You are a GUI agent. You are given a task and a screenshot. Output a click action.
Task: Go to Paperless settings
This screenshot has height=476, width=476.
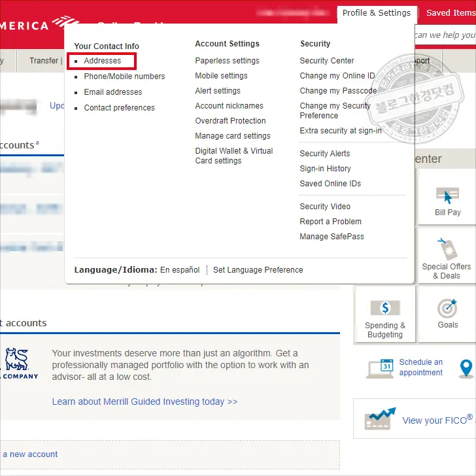point(227,61)
